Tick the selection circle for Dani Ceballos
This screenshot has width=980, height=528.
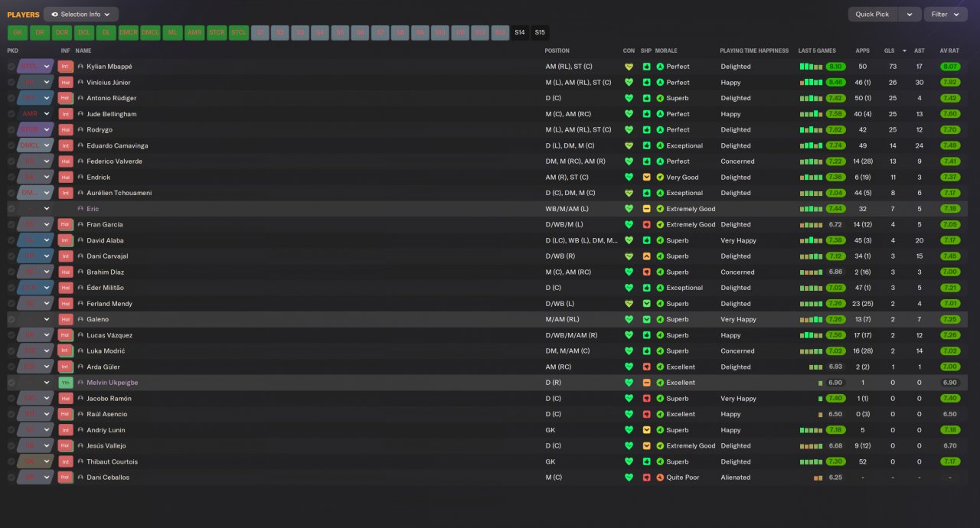coord(11,477)
